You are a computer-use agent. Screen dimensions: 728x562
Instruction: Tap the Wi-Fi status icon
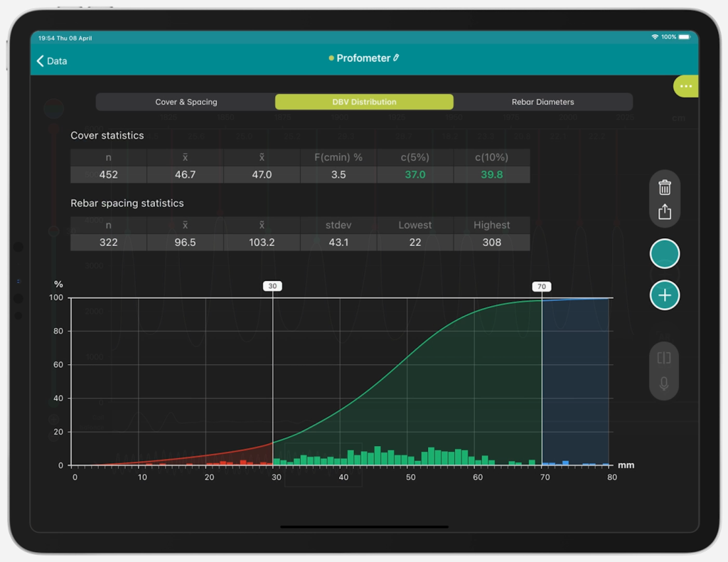655,37
